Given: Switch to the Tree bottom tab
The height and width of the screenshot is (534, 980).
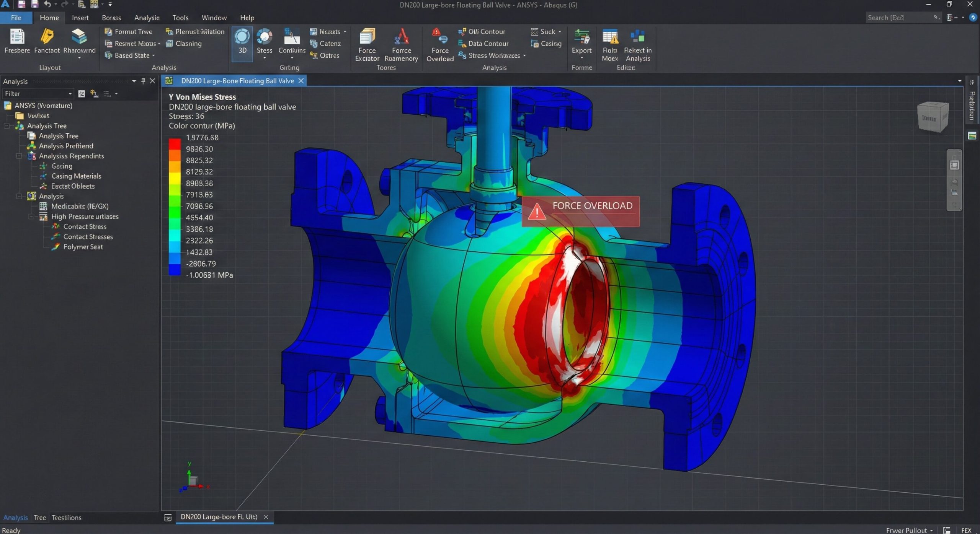Looking at the screenshot, I should pyautogui.click(x=39, y=518).
